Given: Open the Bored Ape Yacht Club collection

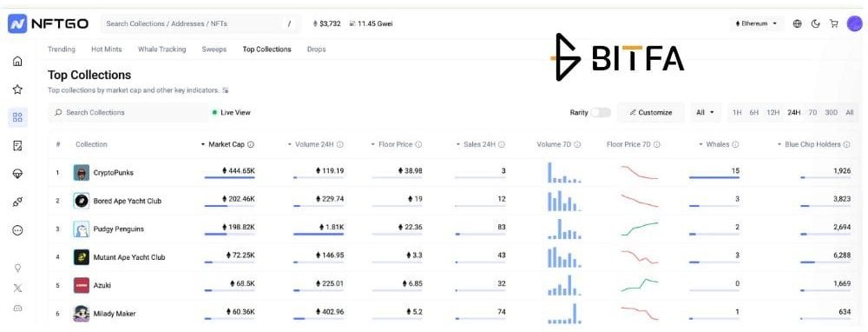Looking at the screenshot, I should [128, 201].
